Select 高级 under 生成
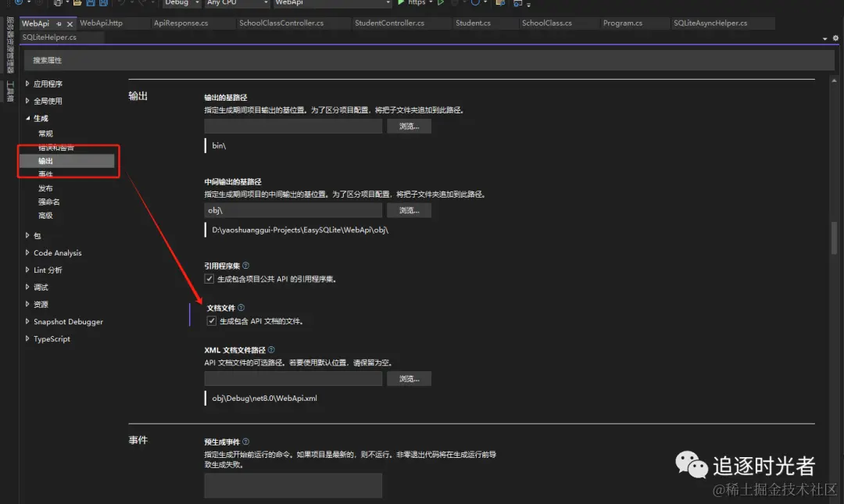Image resolution: width=844 pixels, height=504 pixels. [46, 216]
